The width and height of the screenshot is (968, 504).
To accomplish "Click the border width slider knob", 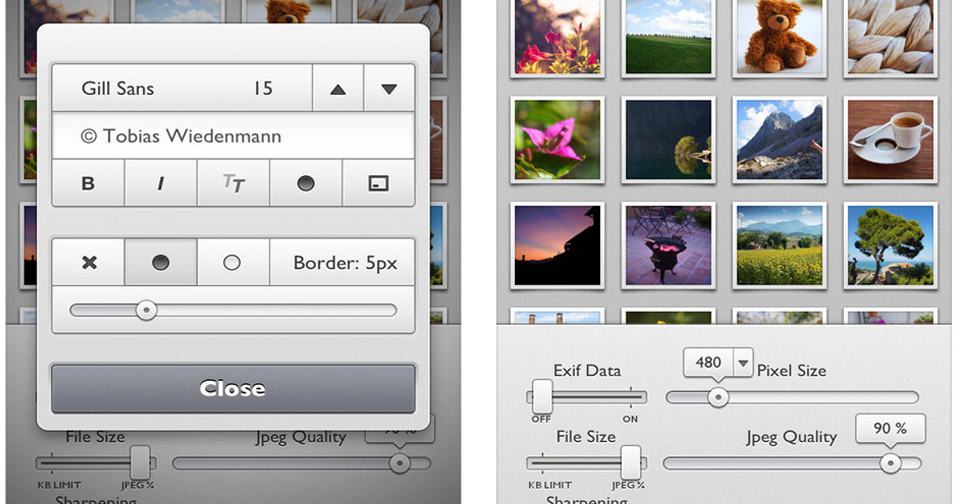I will pyautogui.click(x=146, y=311).
